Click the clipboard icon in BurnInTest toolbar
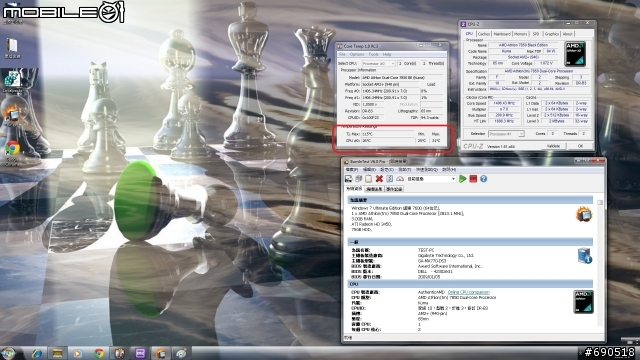Viewport: 640px width, 360px height. pos(369,179)
